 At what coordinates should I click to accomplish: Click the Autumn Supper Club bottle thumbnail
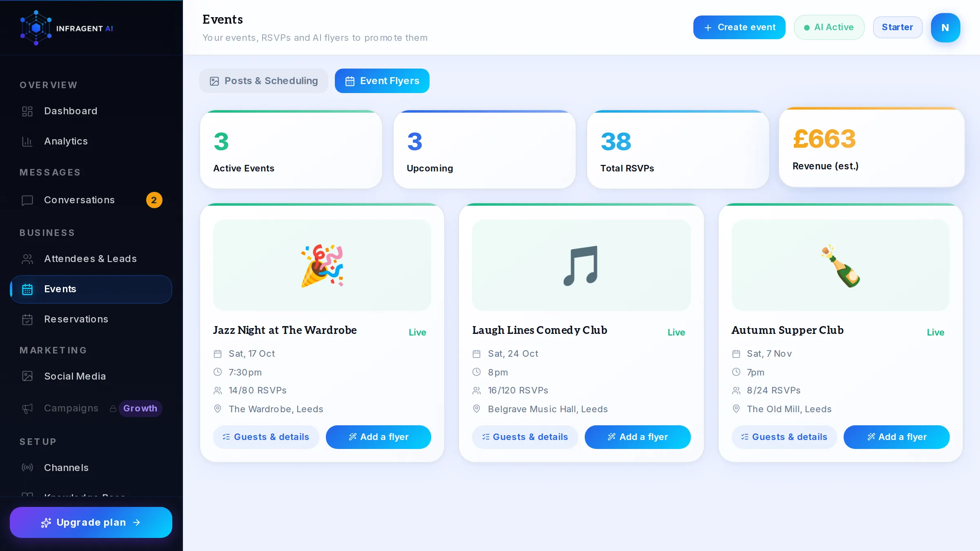point(841,265)
